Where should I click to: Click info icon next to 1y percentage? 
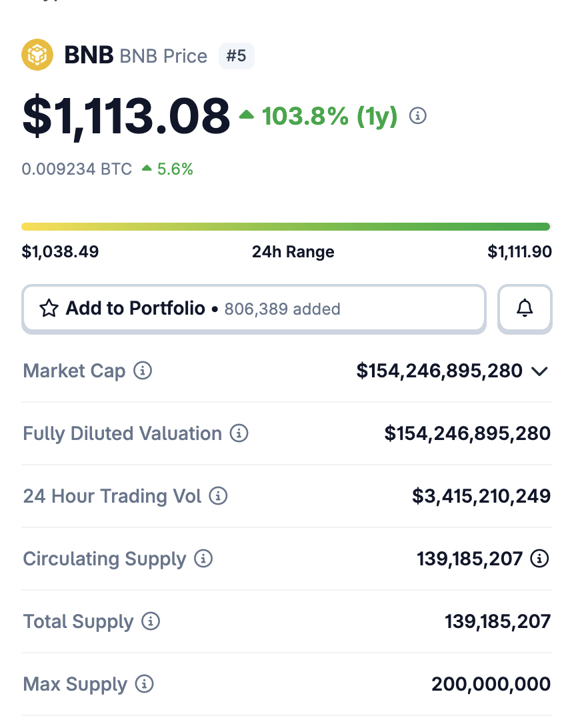coord(418,116)
